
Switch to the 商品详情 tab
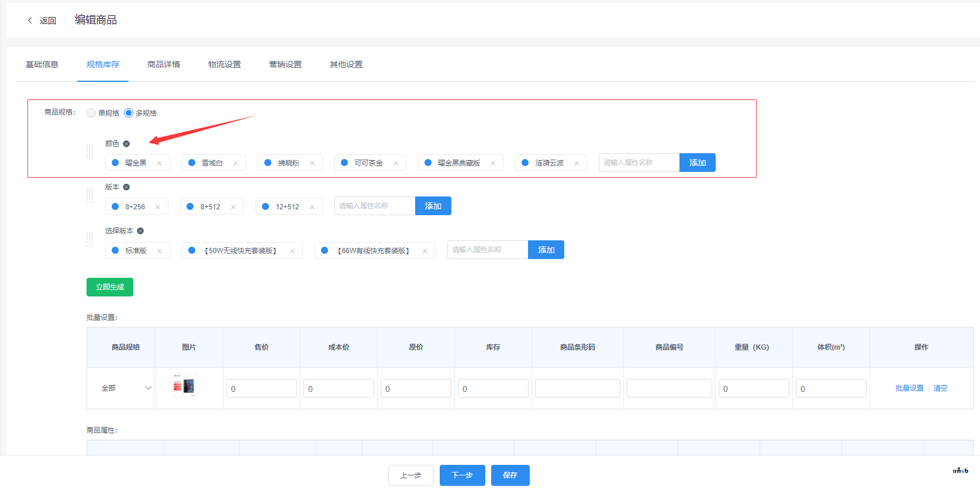click(x=164, y=64)
